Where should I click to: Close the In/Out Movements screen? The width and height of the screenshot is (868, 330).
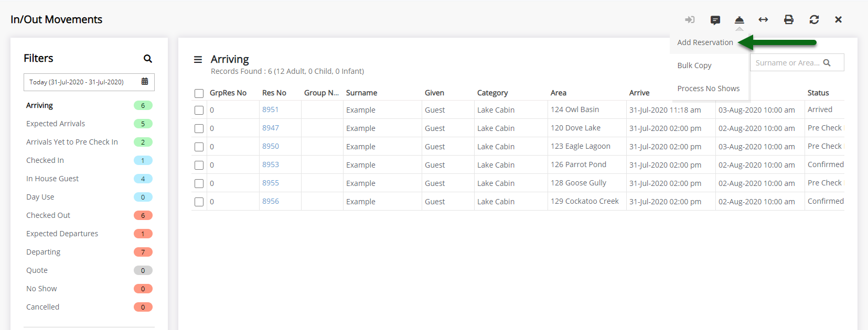[x=838, y=20]
